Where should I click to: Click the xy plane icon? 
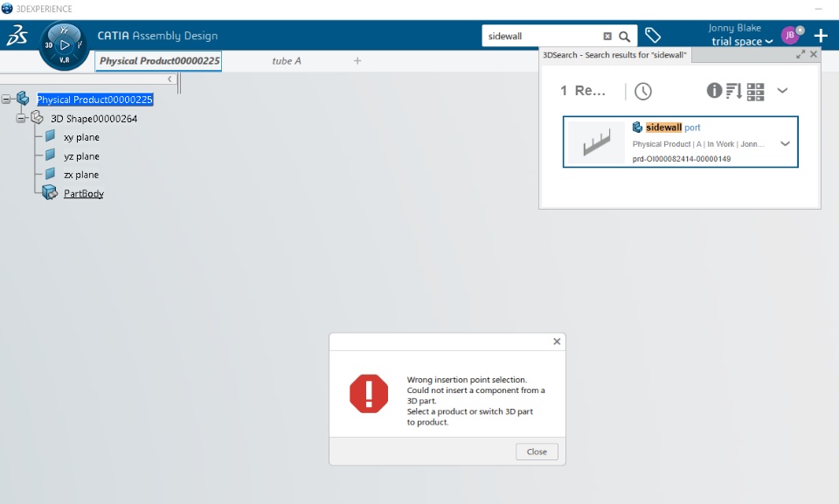(x=50, y=136)
